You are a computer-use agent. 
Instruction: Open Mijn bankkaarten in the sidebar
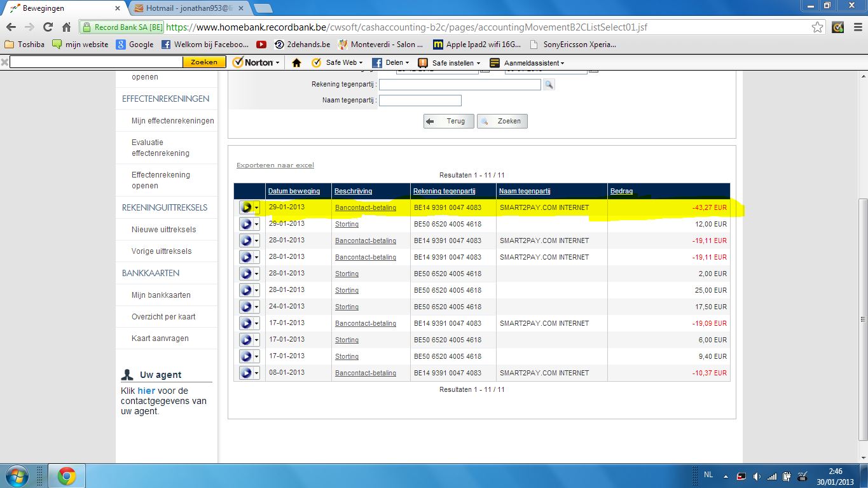pos(161,295)
